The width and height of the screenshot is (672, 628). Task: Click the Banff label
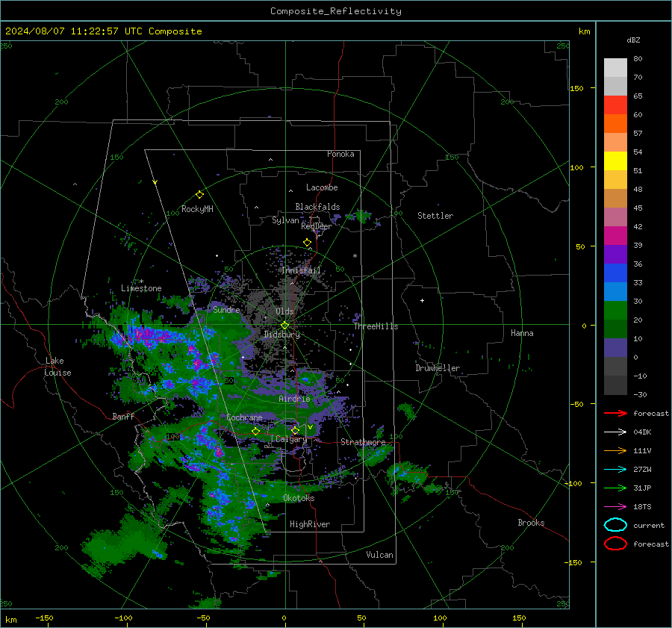click(x=123, y=416)
